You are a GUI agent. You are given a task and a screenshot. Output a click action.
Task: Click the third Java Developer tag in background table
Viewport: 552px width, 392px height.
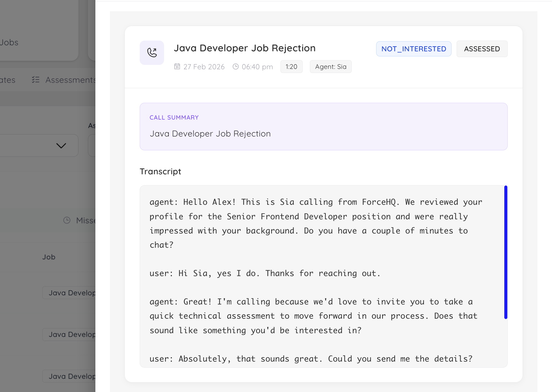click(69, 376)
